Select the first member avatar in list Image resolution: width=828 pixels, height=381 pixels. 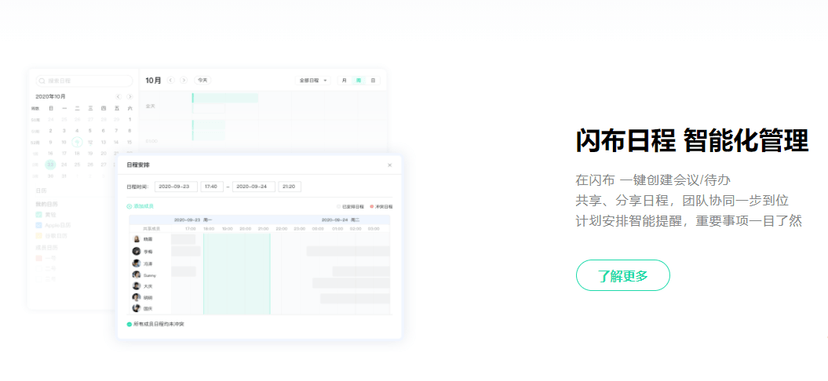coord(136,239)
